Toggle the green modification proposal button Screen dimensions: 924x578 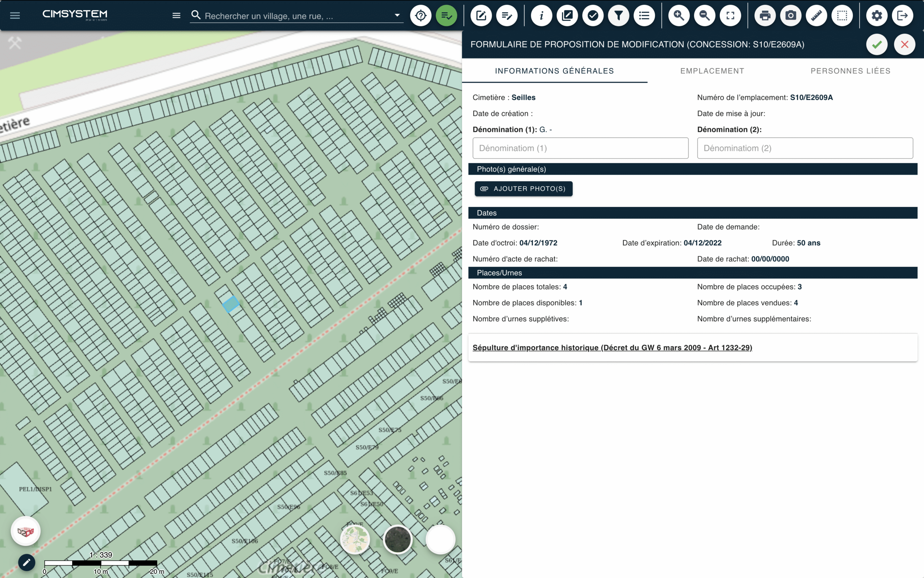point(446,16)
